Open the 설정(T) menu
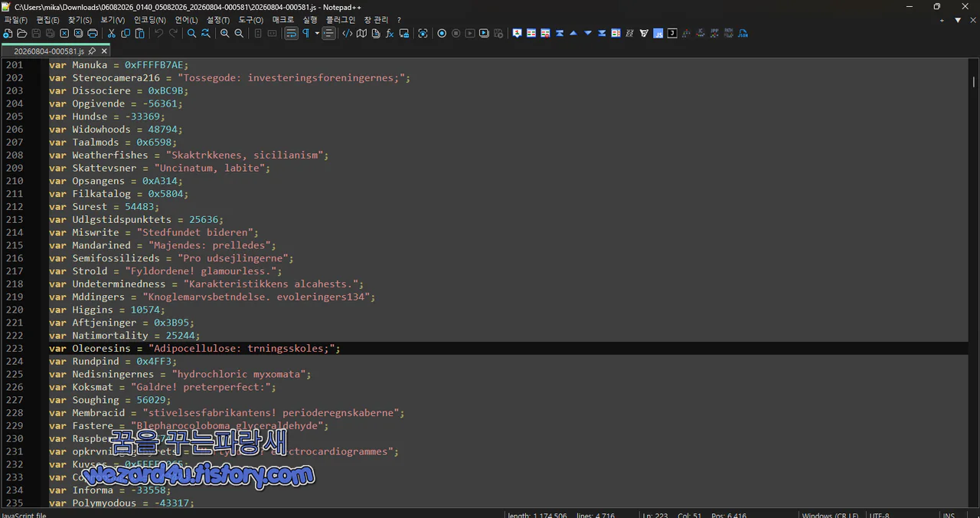 [x=218, y=20]
